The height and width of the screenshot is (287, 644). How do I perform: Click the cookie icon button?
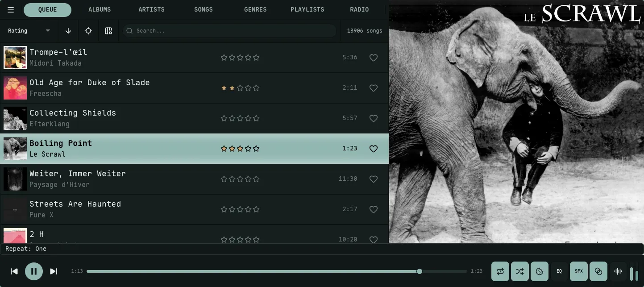[x=540, y=271]
